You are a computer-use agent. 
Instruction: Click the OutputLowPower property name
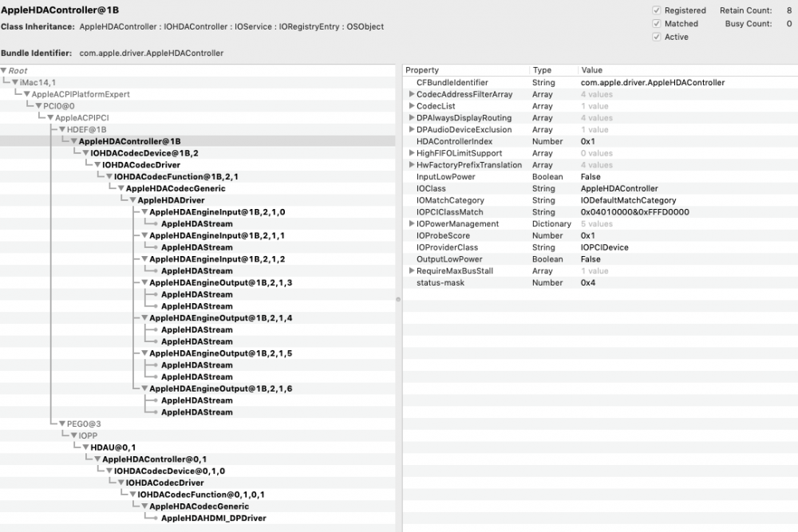449,259
